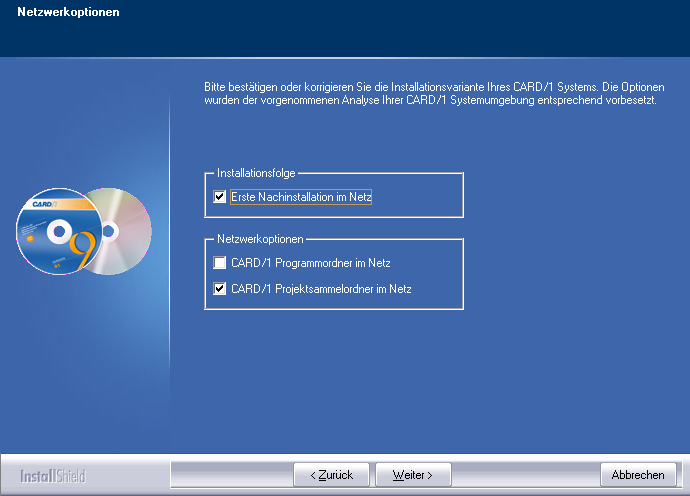Click the Installationsfolge group label
This screenshot has width=690, height=496.
pos(256,173)
